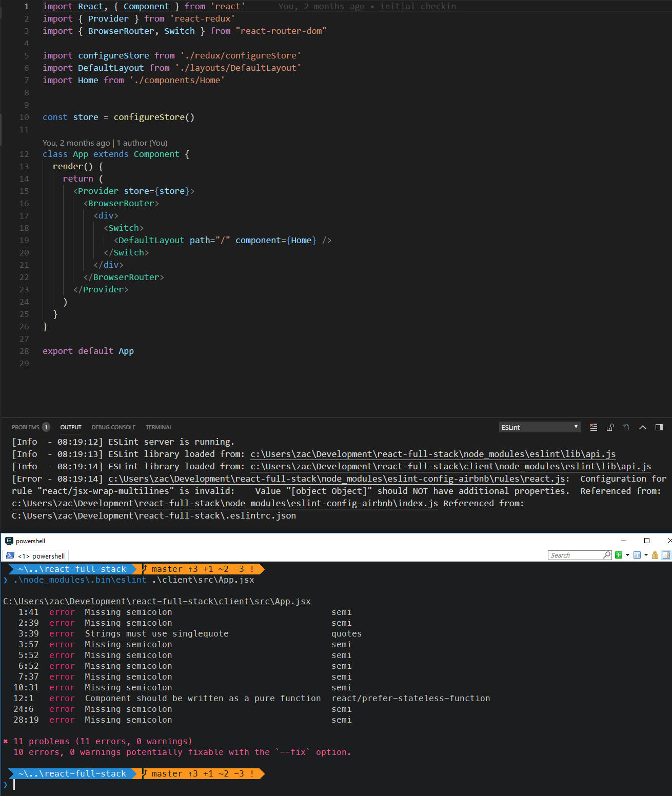
Task: Click line number 12 in the gutter
Action: [x=24, y=154]
